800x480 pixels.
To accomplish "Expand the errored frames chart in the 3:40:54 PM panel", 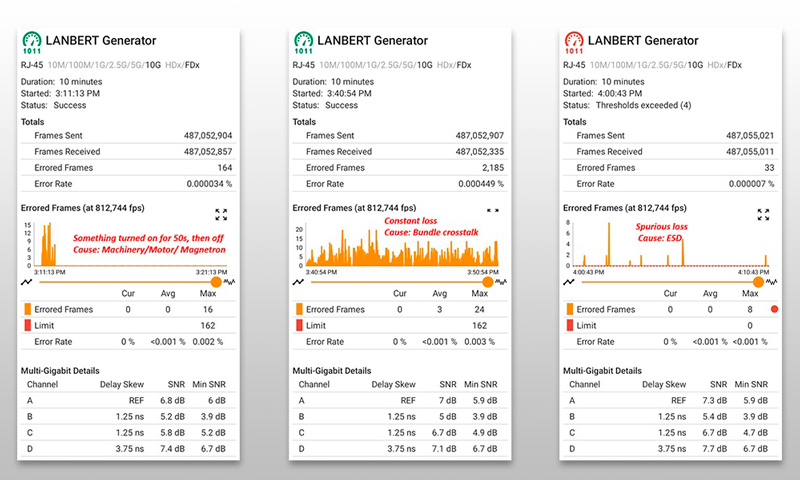I will [x=493, y=210].
